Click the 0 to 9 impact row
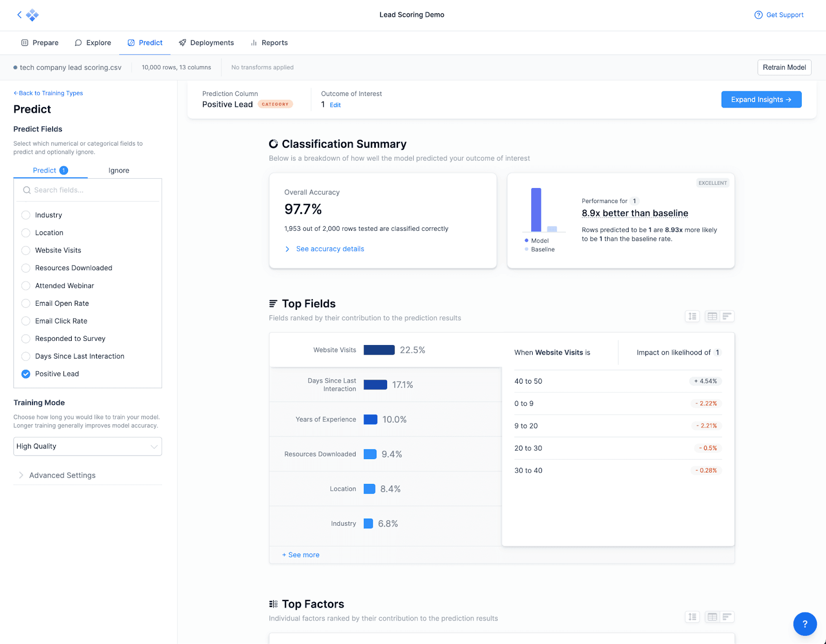The height and width of the screenshot is (644, 826). click(618, 403)
